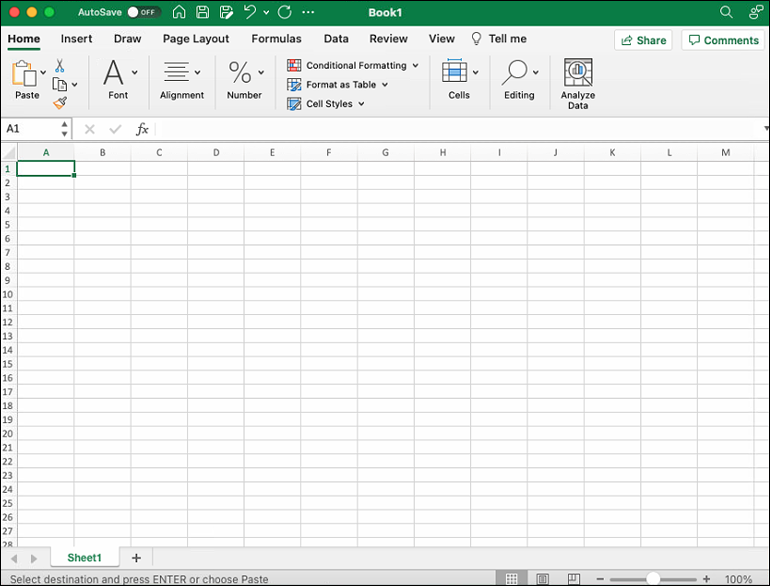Switch to Page Break Preview in status bar
This screenshot has width=770, height=586.
[x=574, y=579]
